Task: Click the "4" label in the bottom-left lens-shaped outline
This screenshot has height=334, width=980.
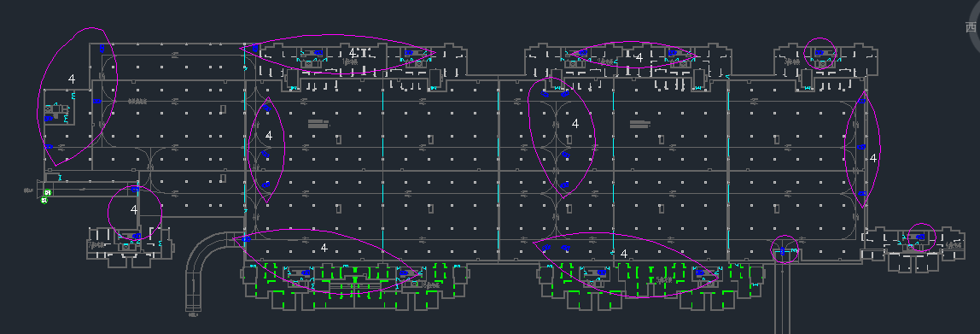Action: click(324, 249)
